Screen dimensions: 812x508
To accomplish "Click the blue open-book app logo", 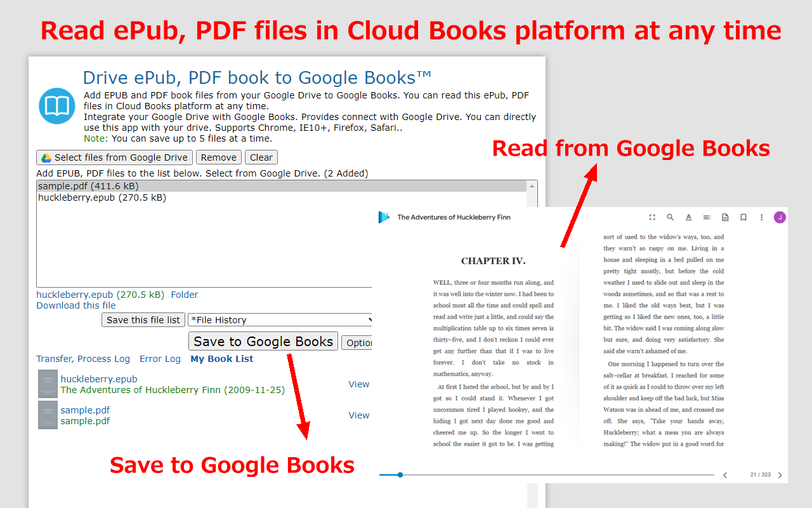I will [57, 106].
